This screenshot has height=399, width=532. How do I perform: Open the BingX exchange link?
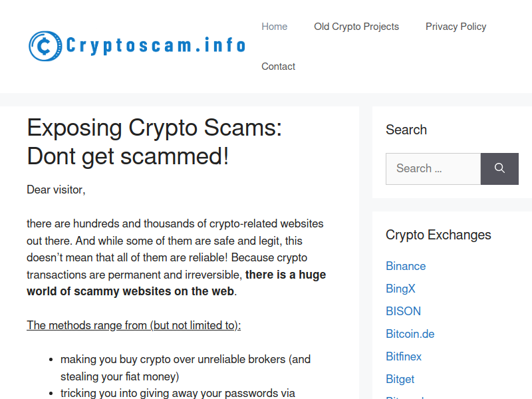400,289
